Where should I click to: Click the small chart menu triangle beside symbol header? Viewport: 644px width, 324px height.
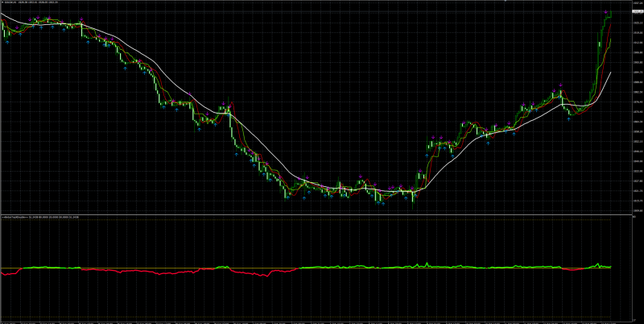click(x=2, y=2)
